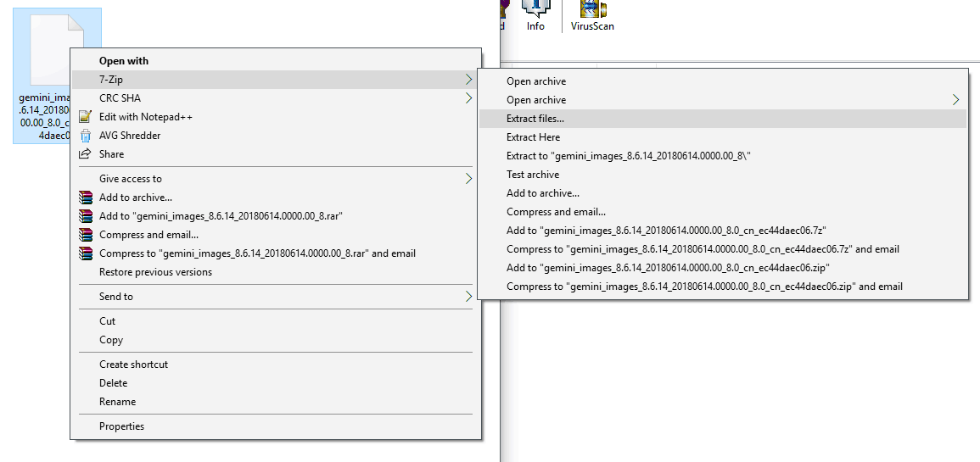The height and width of the screenshot is (462, 980).
Task: Choose WinRAR Compress and email... entry
Action: (x=276, y=235)
